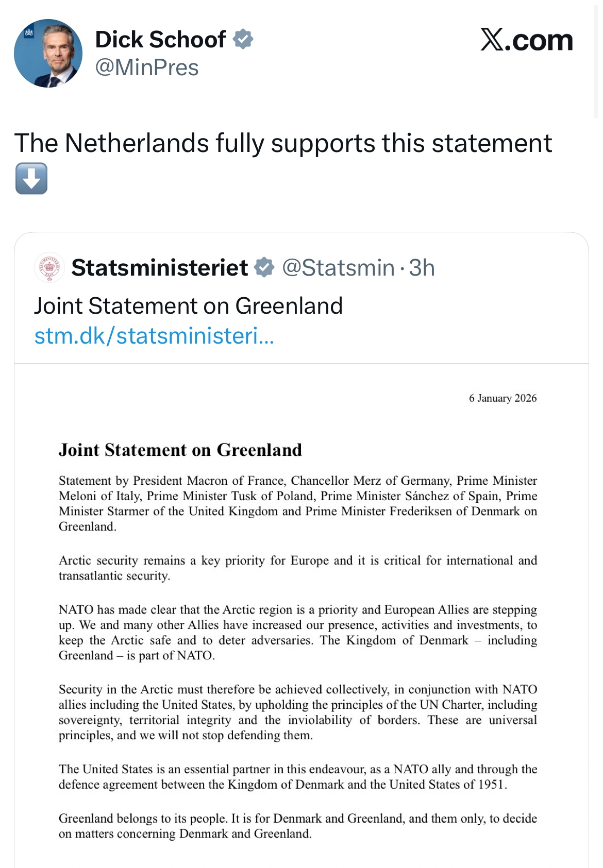Open the Dick Schoof display name
This screenshot has width=603, height=868.
(x=160, y=40)
